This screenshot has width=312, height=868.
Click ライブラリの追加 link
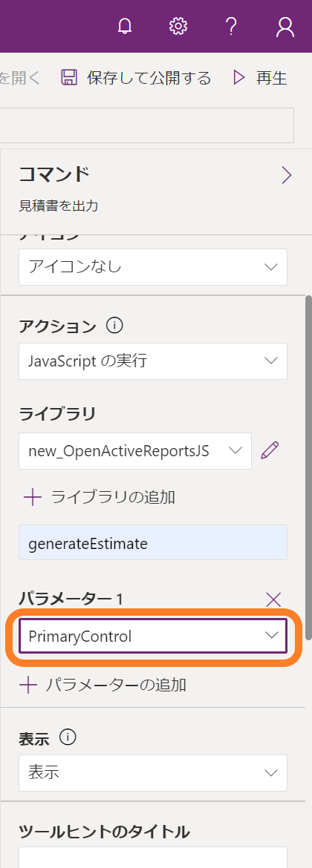pos(100,497)
